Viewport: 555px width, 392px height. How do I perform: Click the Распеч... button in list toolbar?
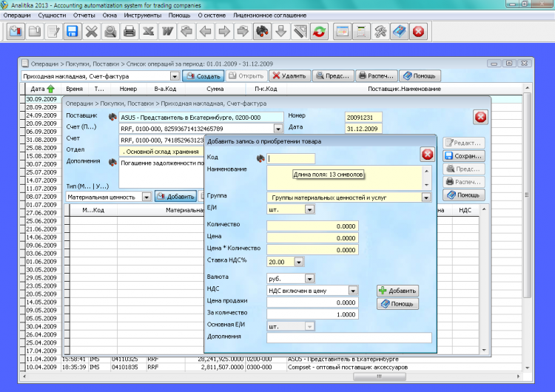coord(377,76)
